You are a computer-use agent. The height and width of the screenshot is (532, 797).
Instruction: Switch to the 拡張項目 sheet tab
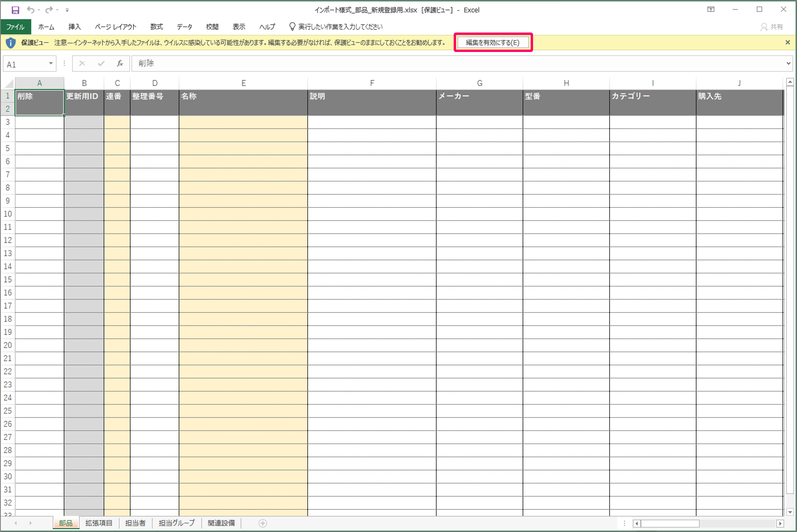[x=99, y=523]
